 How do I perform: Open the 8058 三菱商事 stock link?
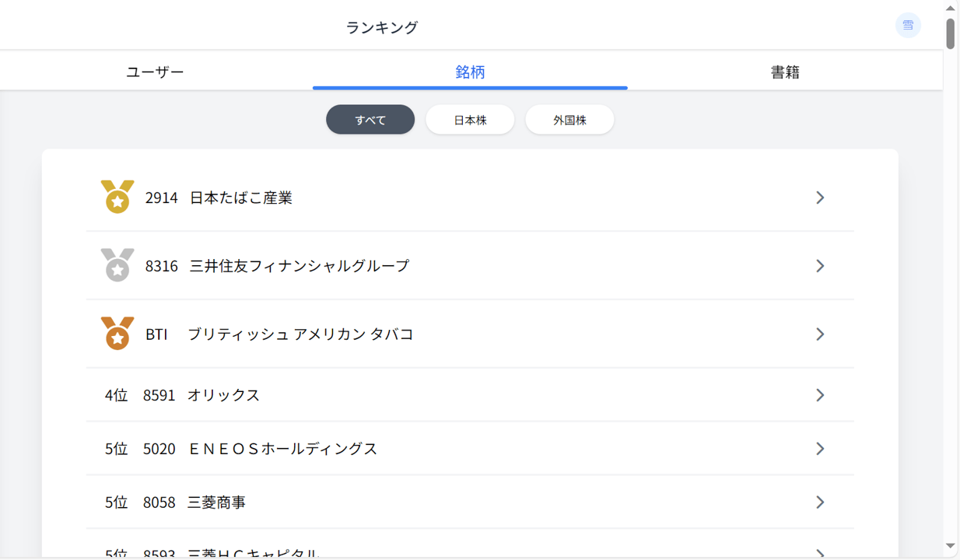(194, 502)
